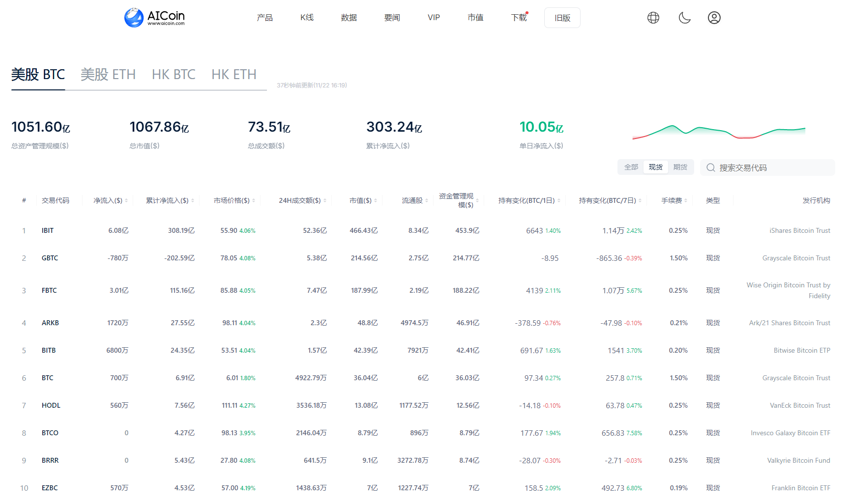Open the language globe icon
The image size is (848, 504).
[x=653, y=18]
